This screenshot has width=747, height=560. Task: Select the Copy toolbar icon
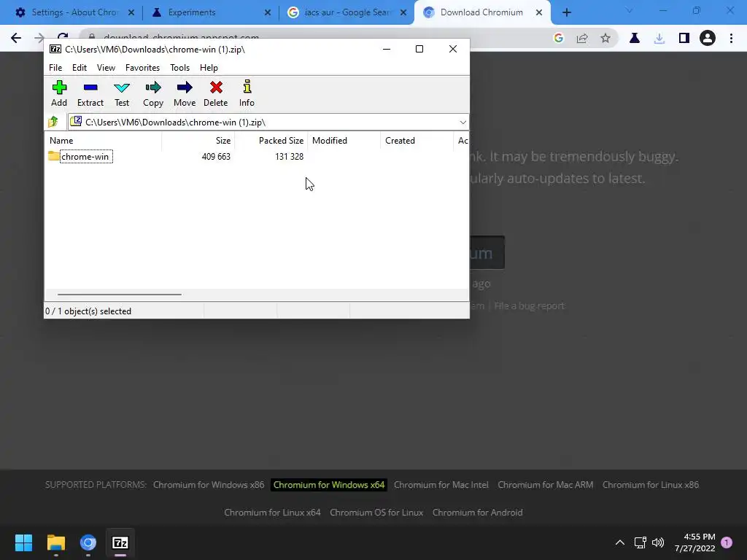click(153, 93)
